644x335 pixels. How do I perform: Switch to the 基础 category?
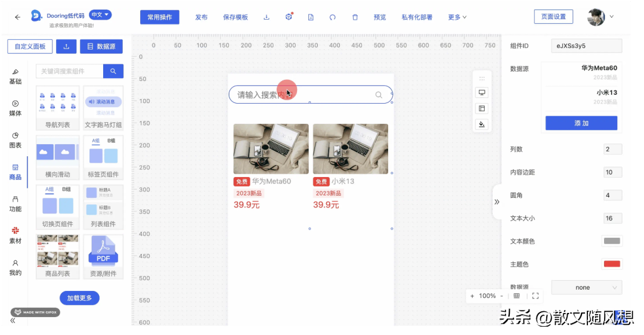tap(15, 77)
